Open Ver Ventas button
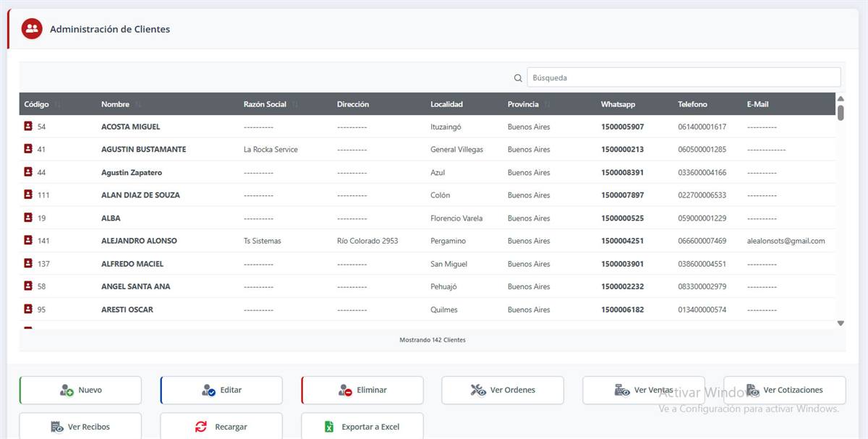Viewport: 868px width, 439px height. 644,391
